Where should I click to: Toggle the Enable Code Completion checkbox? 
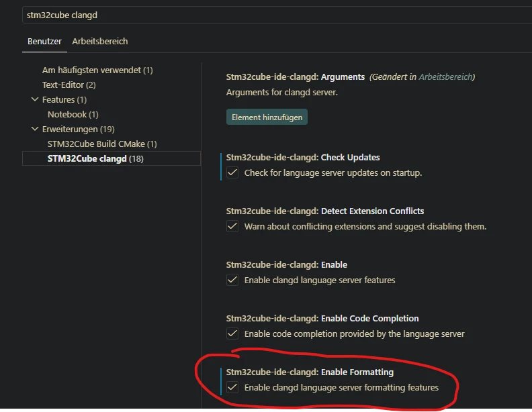(x=232, y=333)
